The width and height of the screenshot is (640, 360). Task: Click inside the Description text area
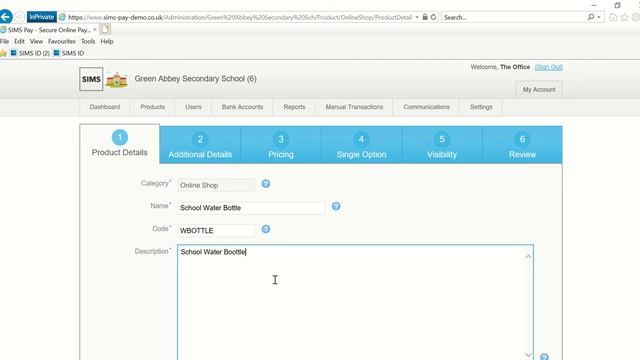click(x=355, y=302)
